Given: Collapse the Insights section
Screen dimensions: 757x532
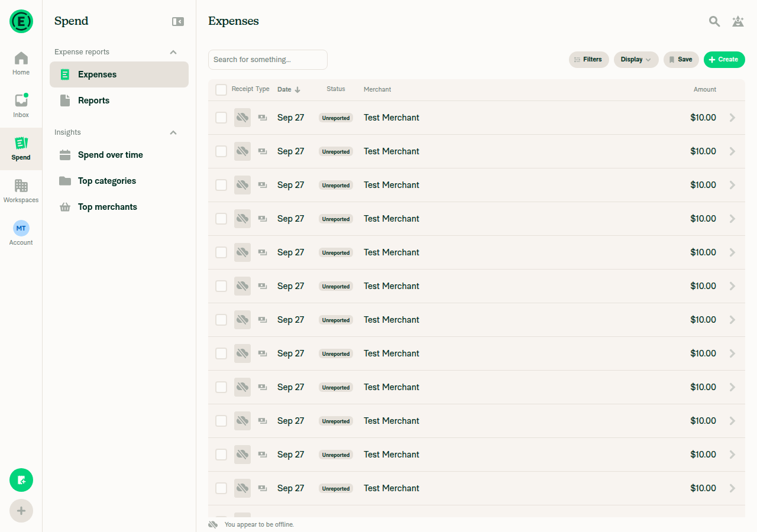Looking at the screenshot, I should pyautogui.click(x=173, y=132).
